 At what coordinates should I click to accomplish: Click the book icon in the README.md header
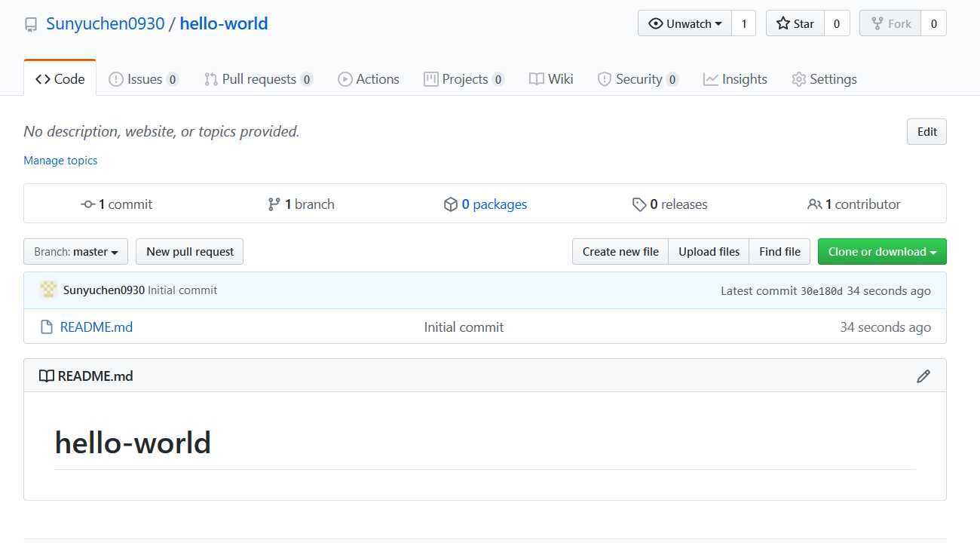click(47, 376)
